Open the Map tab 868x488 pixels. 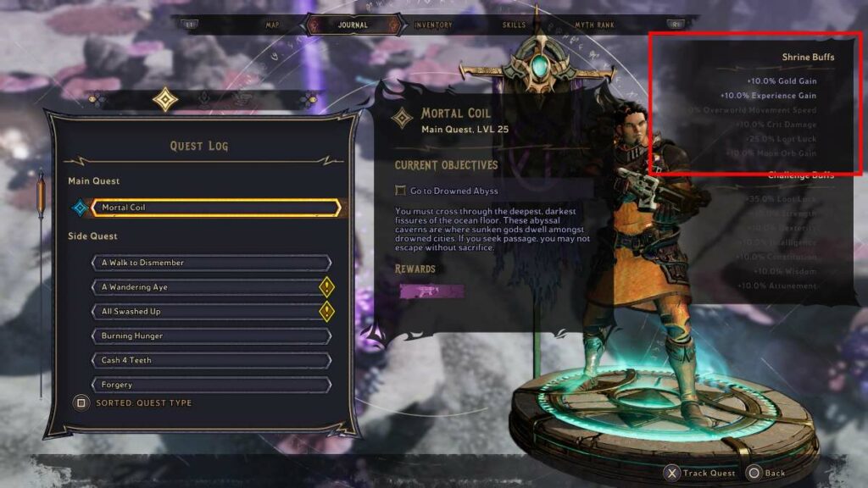pyautogui.click(x=272, y=25)
